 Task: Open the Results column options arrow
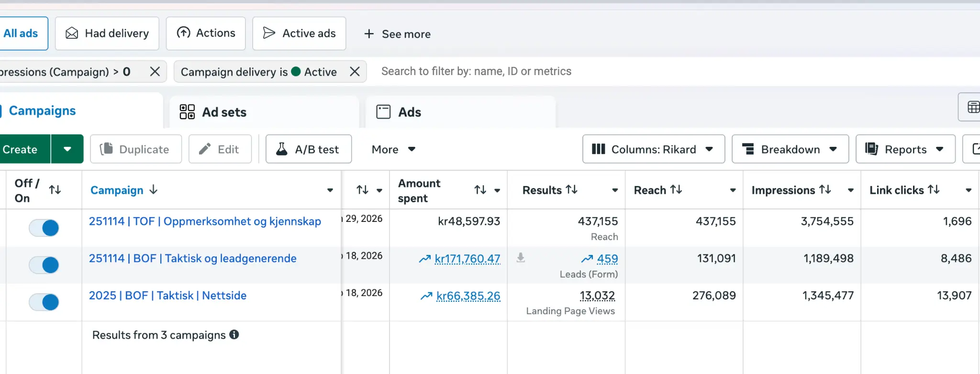point(615,190)
